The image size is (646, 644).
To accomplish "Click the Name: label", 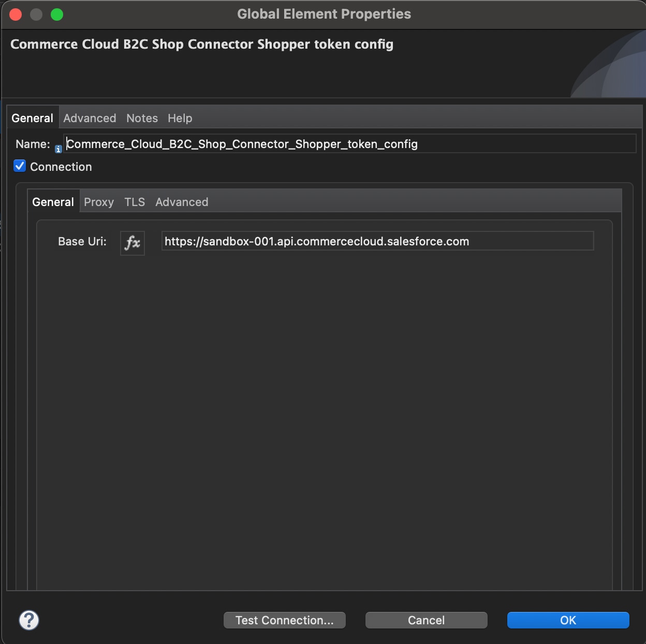I will coord(33,144).
